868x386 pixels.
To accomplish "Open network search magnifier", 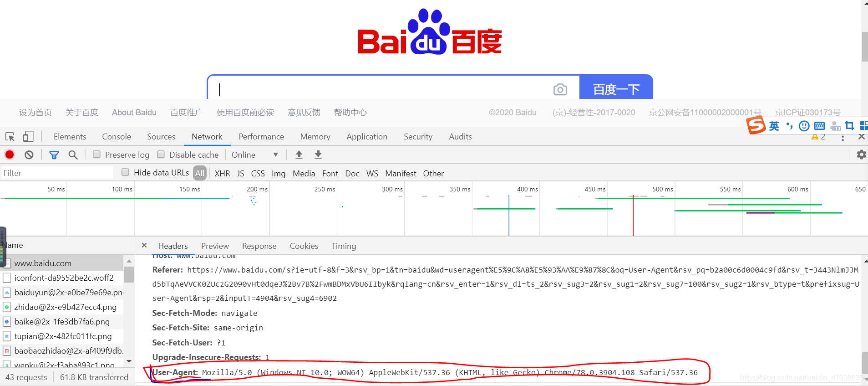I will (x=73, y=155).
